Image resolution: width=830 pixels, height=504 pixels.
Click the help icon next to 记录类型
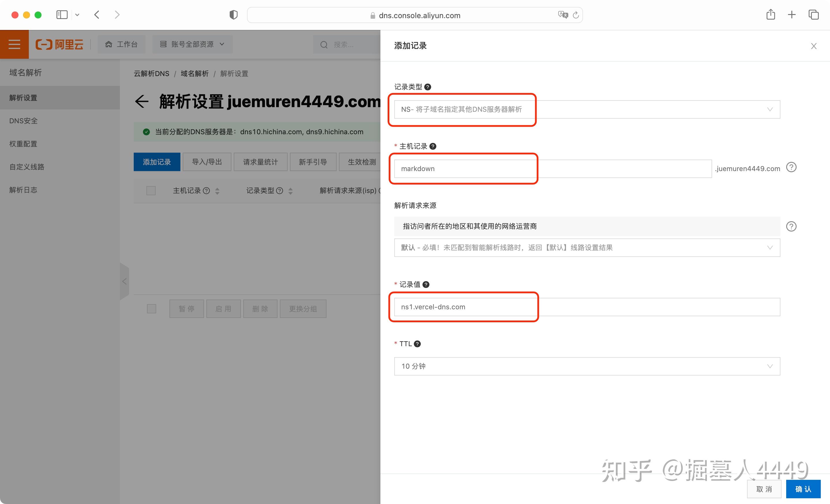point(427,87)
